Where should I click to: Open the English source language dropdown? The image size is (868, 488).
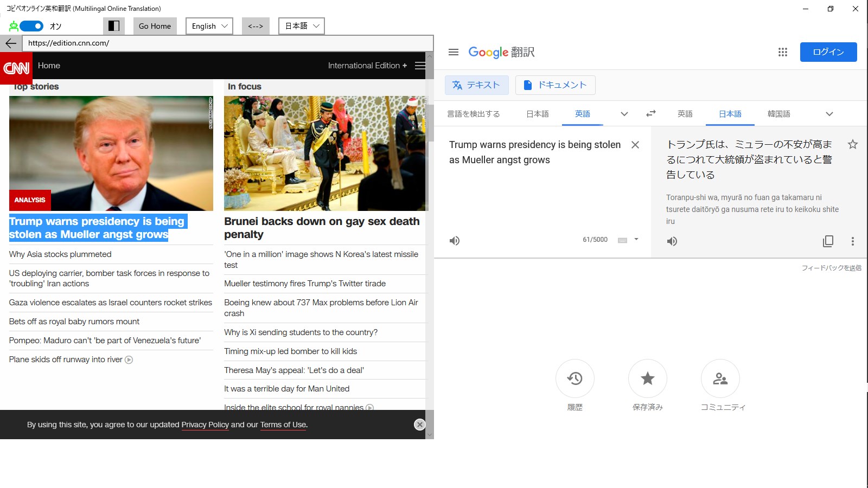click(209, 26)
